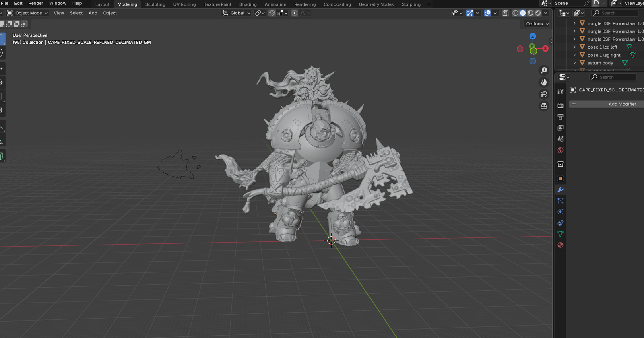The width and height of the screenshot is (644, 338).
Task: Open the pivot point dropdown
Action: tap(260, 13)
